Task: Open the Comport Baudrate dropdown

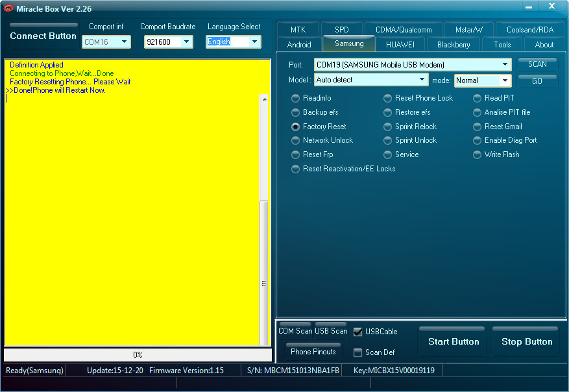Action: (x=186, y=42)
